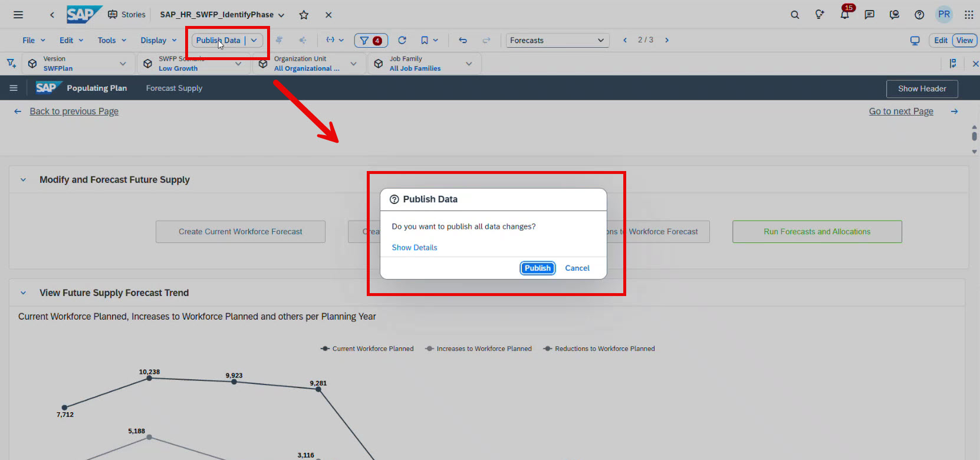Image resolution: width=980 pixels, height=460 pixels.
Task: Switch to Edit mode toggle
Action: tap(940, 40)
